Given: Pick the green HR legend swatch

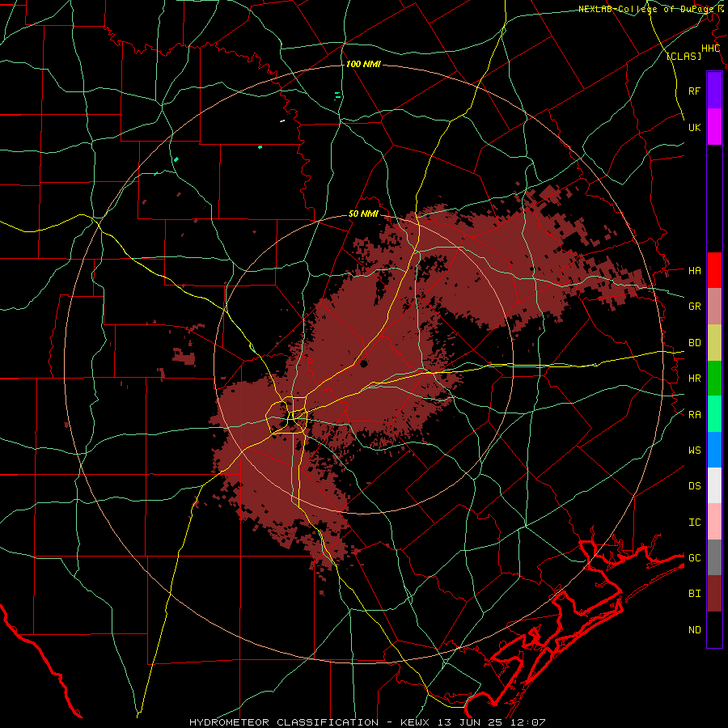Looking at the screenshot, I should (714, 379).
